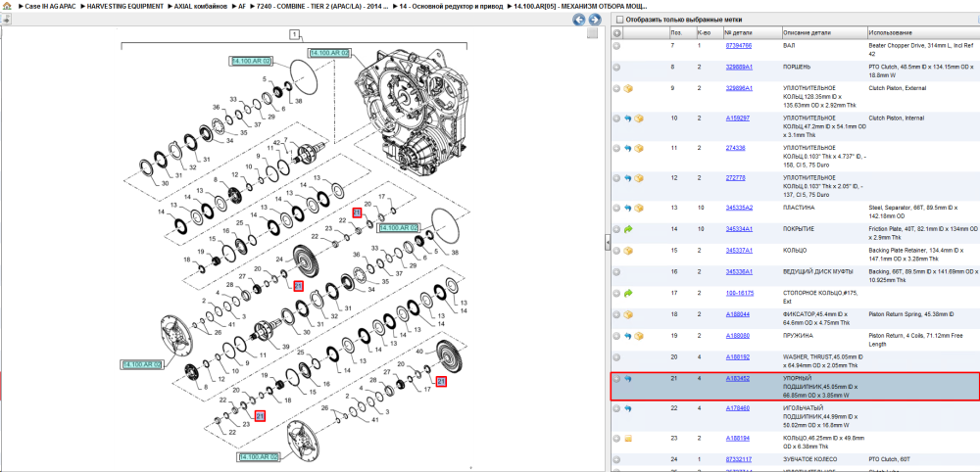Click the small square button atop diagram
This screenshot has width=980, height=472.
click(592, 33)
